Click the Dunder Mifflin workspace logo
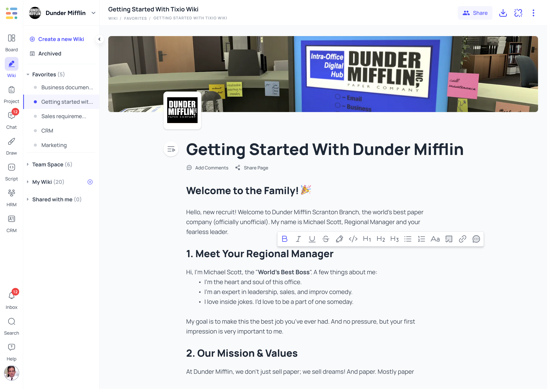Image resolution: width=550 pixels, height=392 pixels. 35,13
